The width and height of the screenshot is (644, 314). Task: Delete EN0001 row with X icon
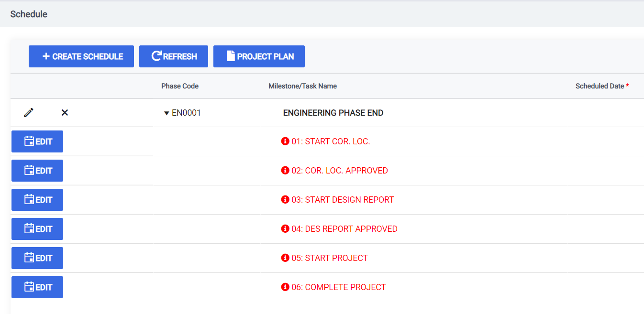[x=65, y=113]
